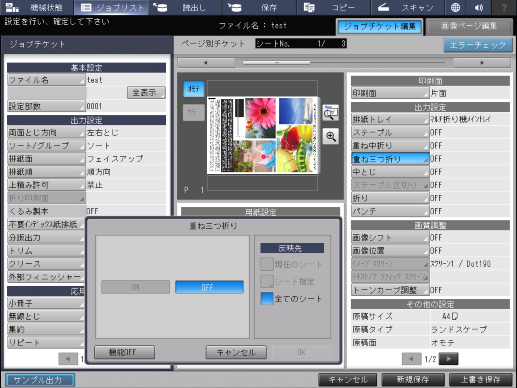Open the preview detail magnifier icon
The width and height of the screenshot is (517, 388).
click(x=331, y=113)
